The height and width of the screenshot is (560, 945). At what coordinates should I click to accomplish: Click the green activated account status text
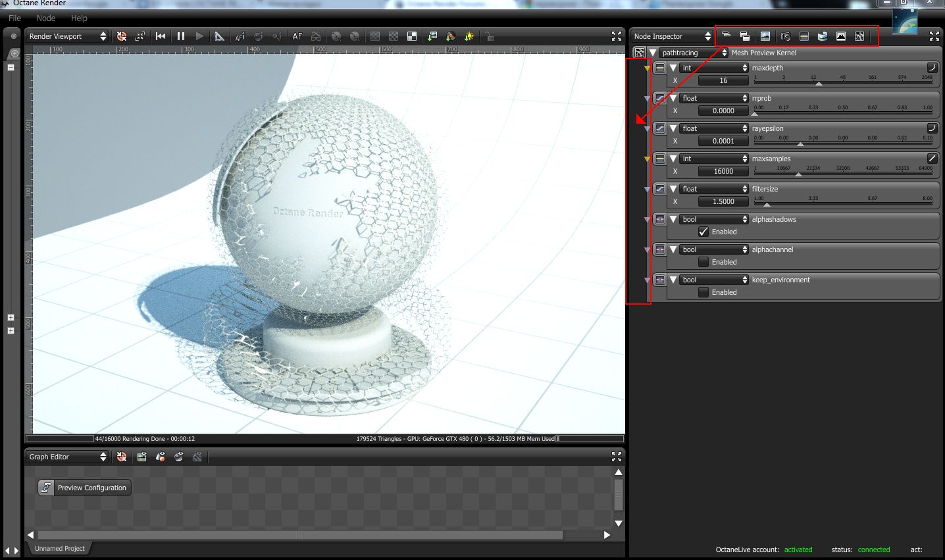(x=798, y=549)
